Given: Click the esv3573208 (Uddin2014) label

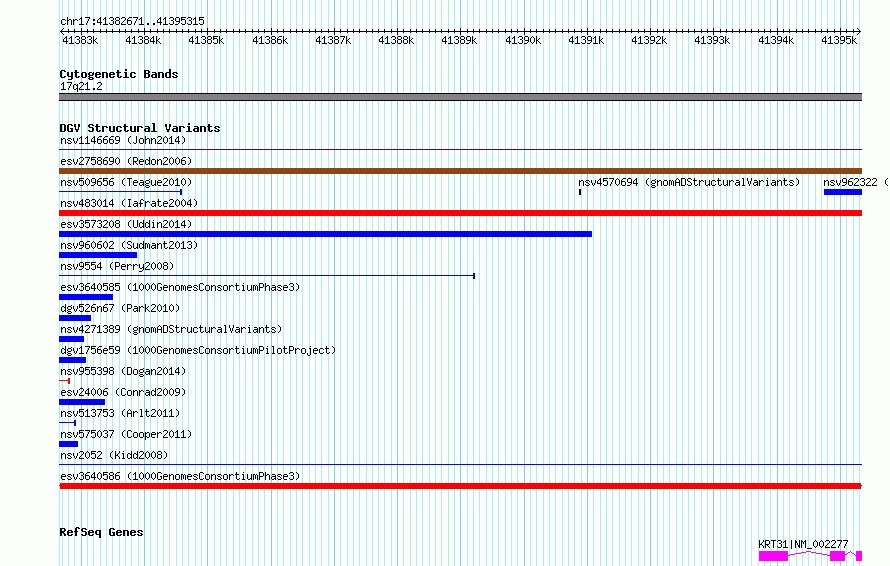Looking at the screenshot, I should (x=126, y=224).
